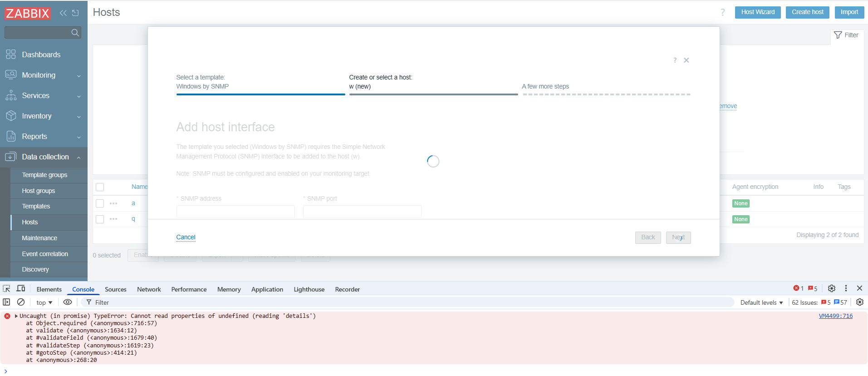Click the SNMP port input field
Viewport: 868px width, 376px height.
(x=362, y=211)
